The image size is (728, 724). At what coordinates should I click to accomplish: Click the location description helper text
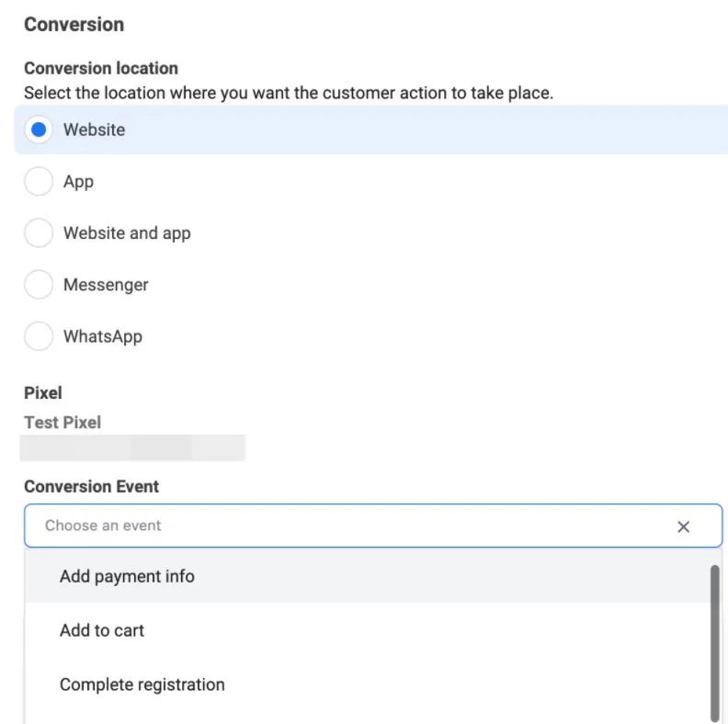point(288,93)
